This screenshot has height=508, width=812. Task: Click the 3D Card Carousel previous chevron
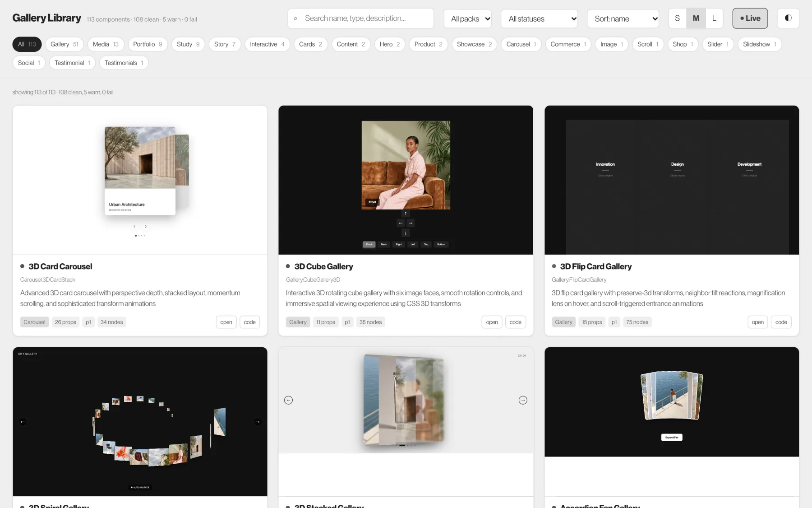[x=134, y=227]
